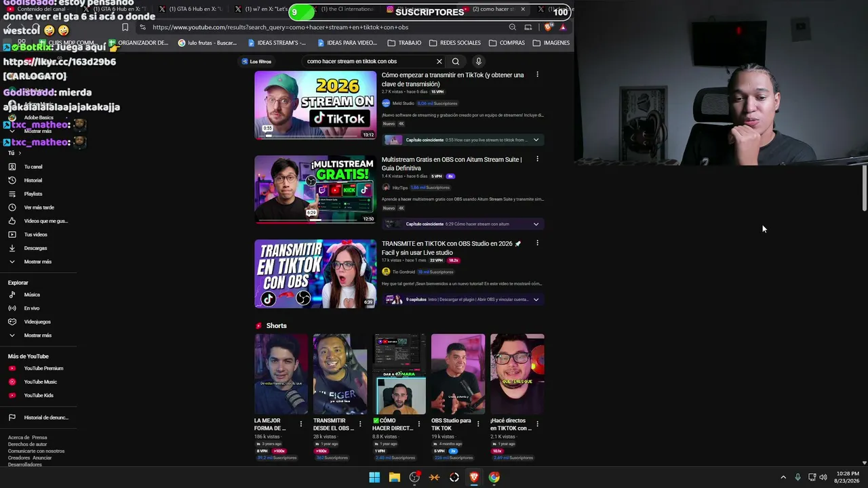Open Ver más tarde clock icon
This screenshot has width=868, height=488.
pyautogui.click(x=12, y=207)
